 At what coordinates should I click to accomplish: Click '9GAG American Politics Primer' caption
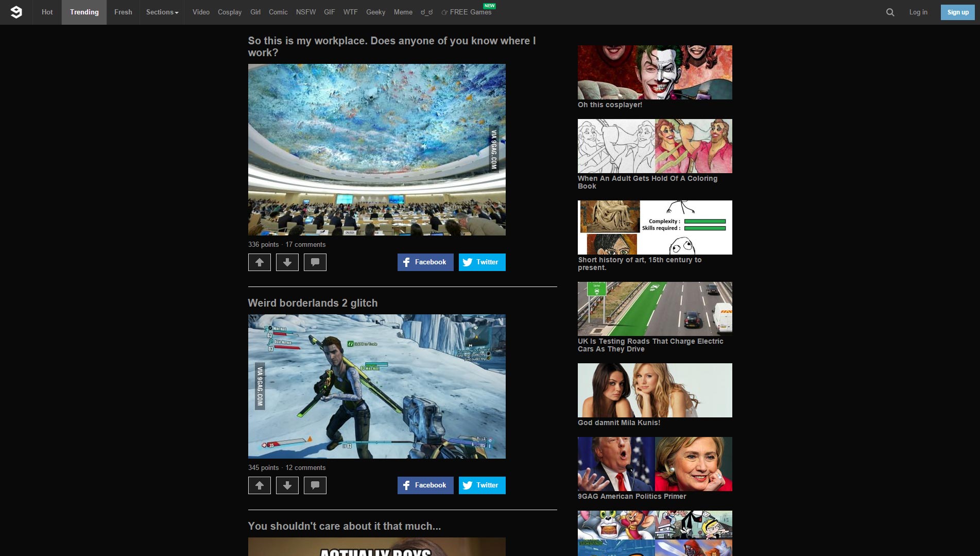(x=632, y=496)
